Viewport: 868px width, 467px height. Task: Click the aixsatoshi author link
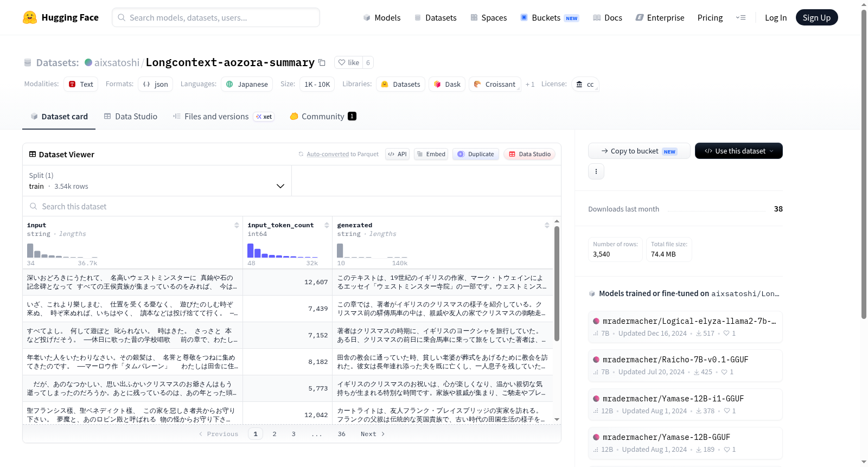(x=117, y=62)
